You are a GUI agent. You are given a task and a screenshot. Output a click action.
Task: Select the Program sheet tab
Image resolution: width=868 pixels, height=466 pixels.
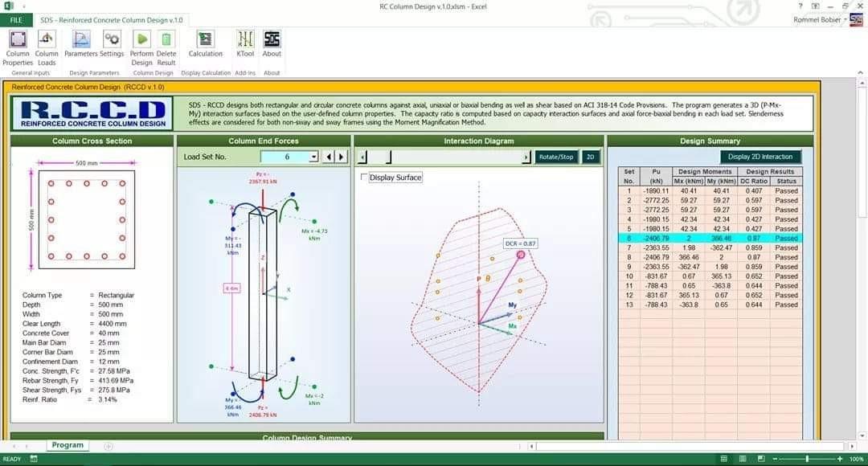coord(68,444)
